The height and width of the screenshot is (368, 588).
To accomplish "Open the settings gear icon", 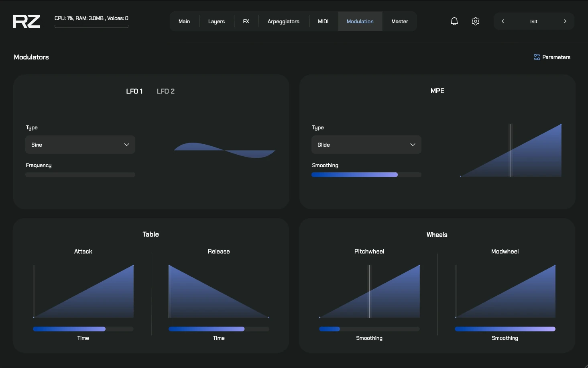I will pyautogui.click(x=476, y=21).
